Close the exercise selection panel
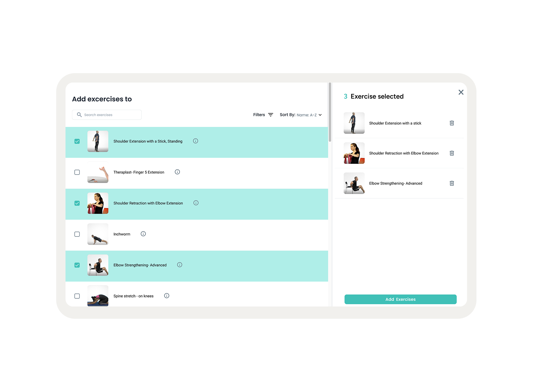534x392 pixels. point(461,92)
